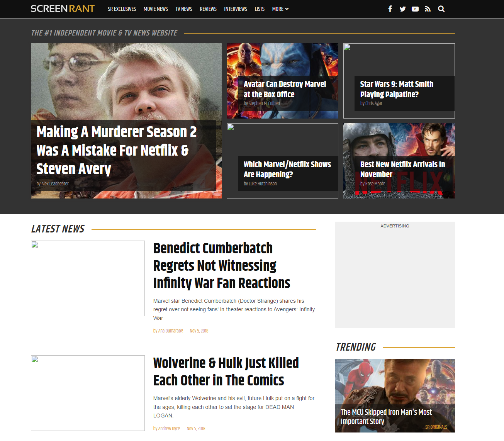The height and width of the screenshot is (441, 504).
Task: Click the Wolverine article summary text
Action: (234, 407)
